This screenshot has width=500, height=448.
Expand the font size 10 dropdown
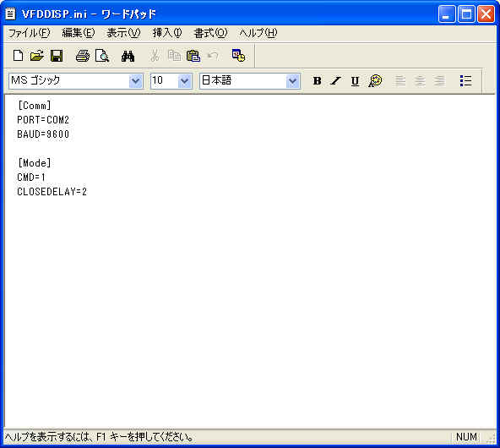click(185, 81)
